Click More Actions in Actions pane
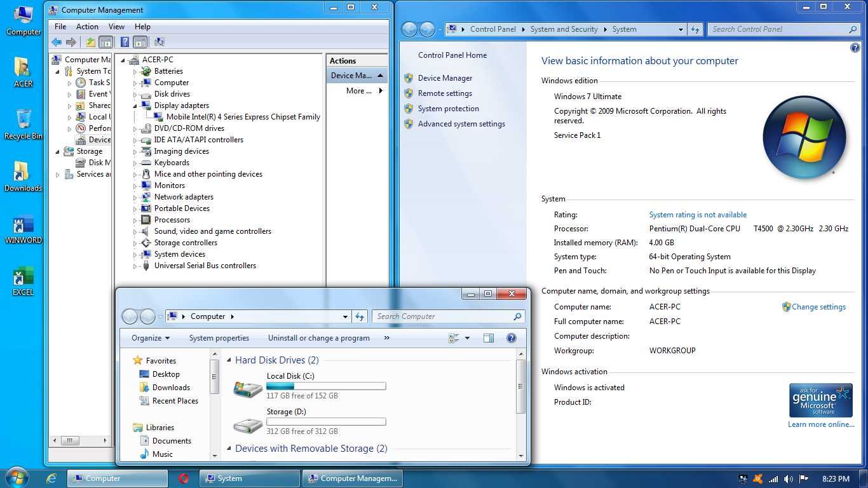 365,91
